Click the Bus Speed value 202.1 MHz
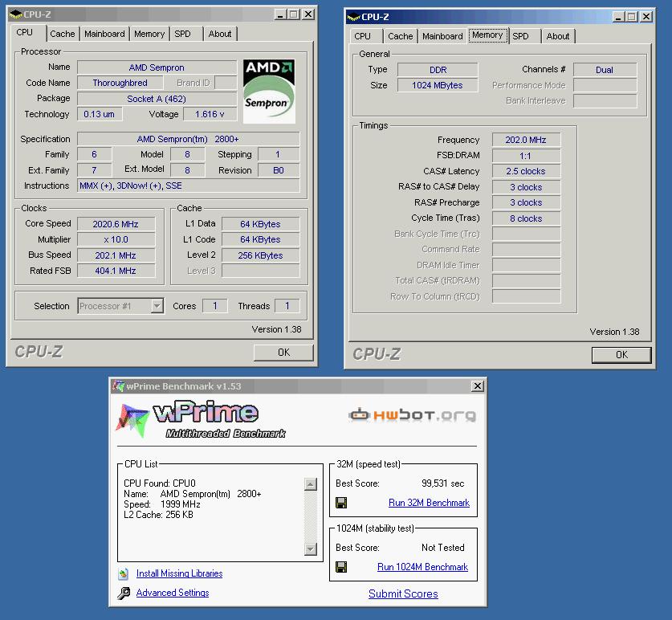Viewport: 672px width, 620px height. [116, 255]
